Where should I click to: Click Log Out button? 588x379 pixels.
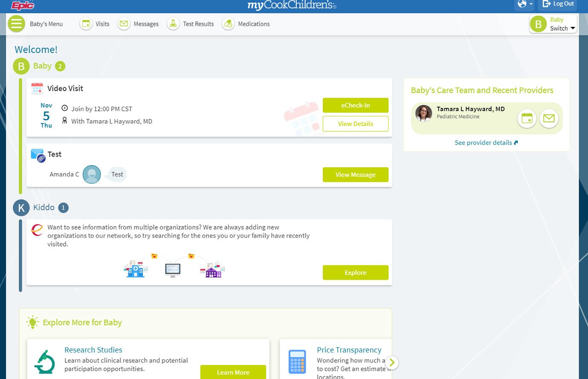tap(558, 4)
